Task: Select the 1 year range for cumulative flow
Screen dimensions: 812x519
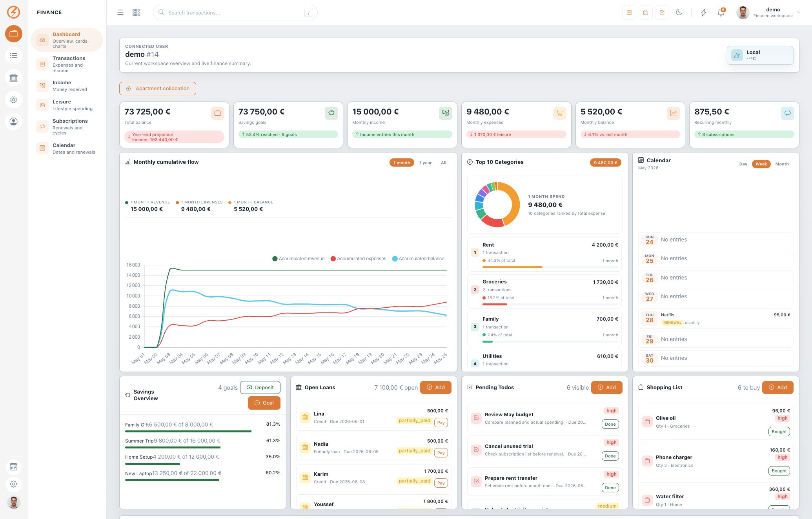Action: click(x=425, y=163)
